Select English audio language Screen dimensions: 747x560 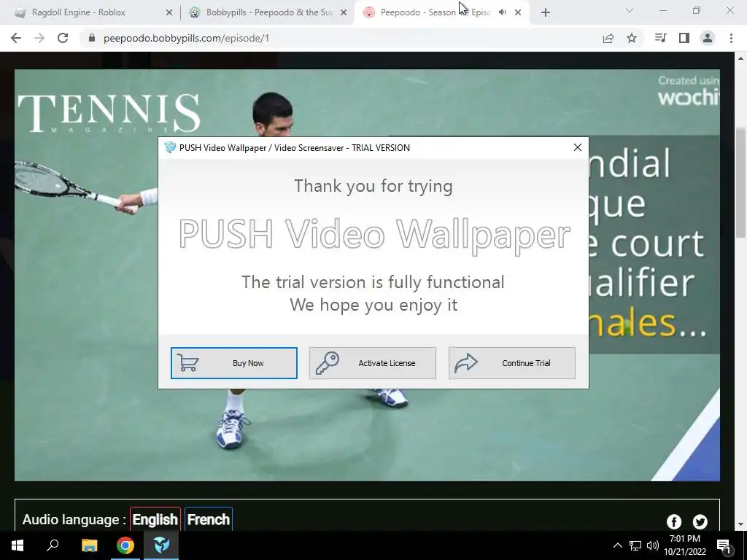(155, 519)
